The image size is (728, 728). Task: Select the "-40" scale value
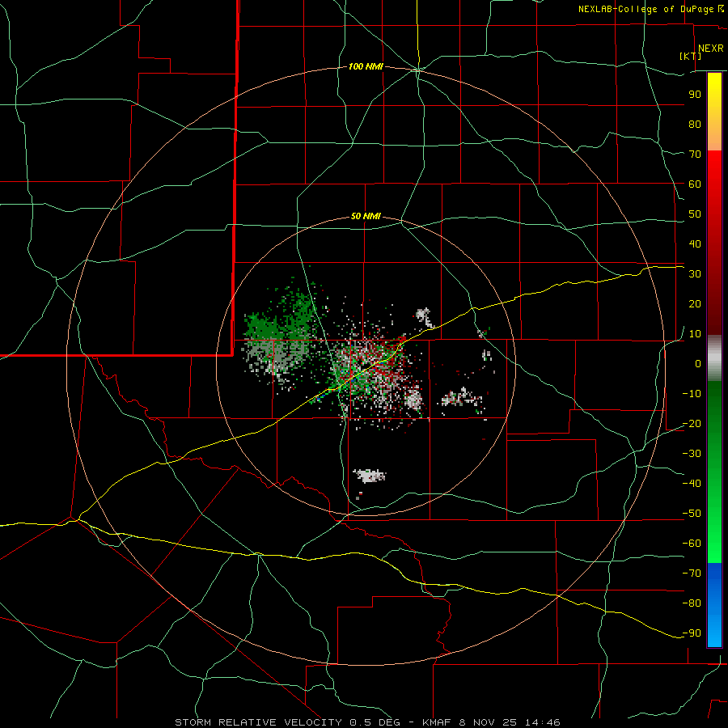(x=692, y=484)
